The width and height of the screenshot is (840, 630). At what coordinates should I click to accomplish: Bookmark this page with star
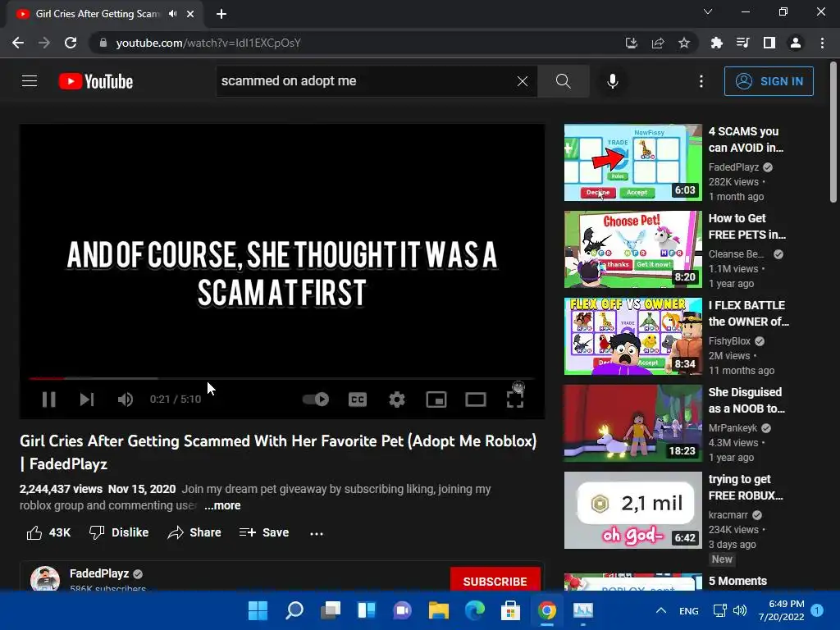click(x=684, y=43)
